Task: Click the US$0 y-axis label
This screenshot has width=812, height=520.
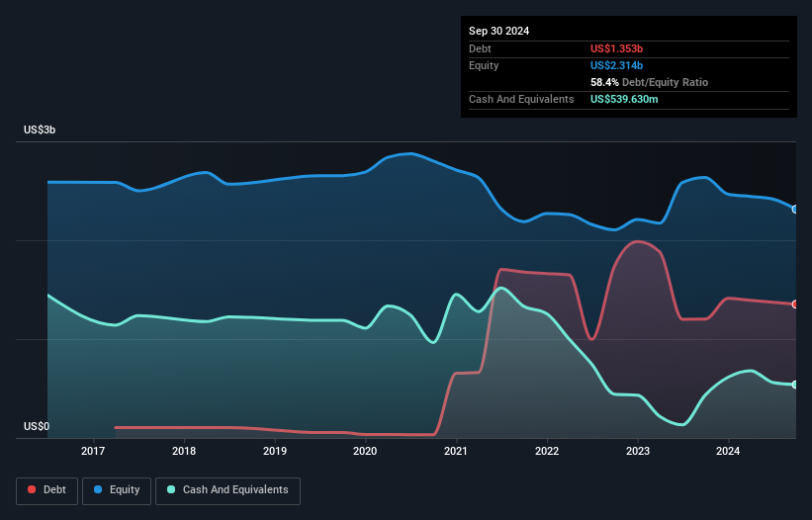Action: pos(37,426)
